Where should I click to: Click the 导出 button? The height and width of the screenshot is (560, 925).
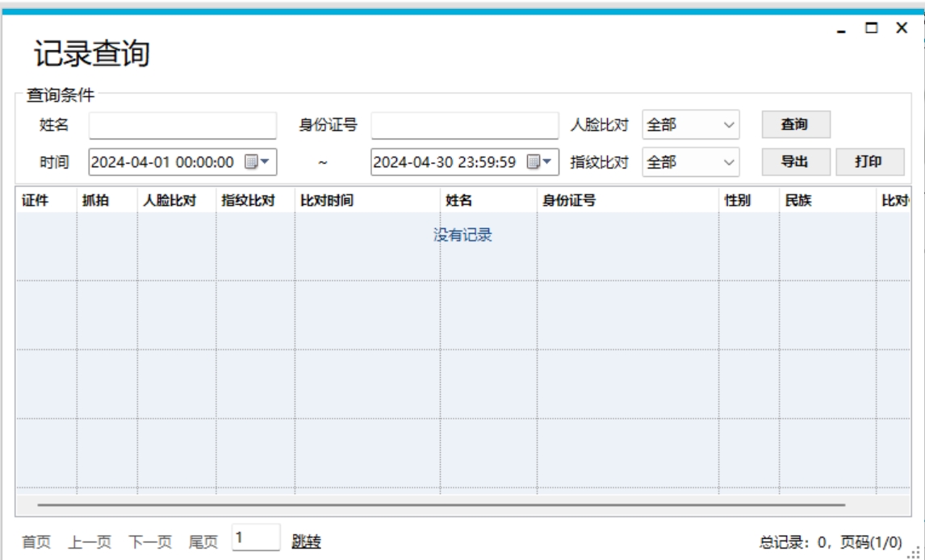[x=795, y=161]
